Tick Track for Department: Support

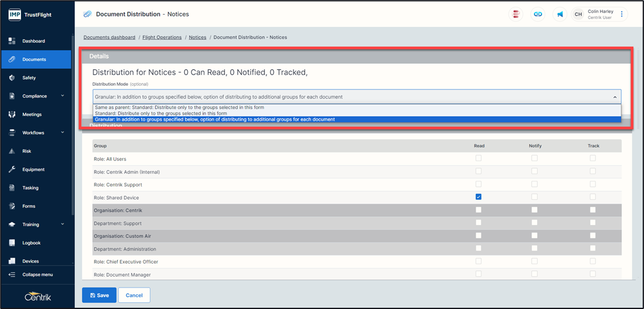click(x=592, y=223)
